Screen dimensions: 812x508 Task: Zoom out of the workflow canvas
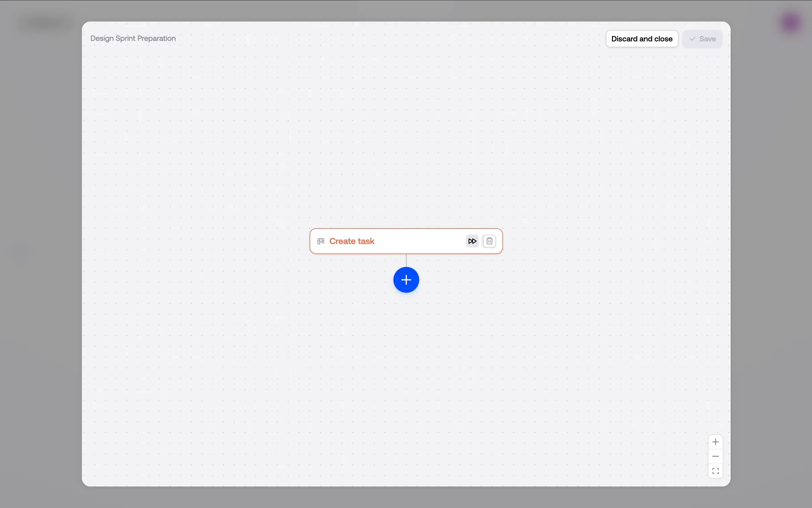[715, 456]
